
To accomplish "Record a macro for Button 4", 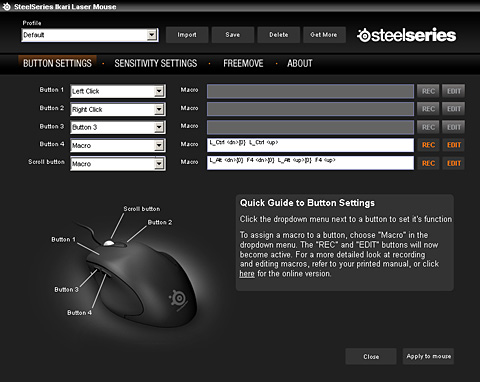I will click(x=428, y=145).
